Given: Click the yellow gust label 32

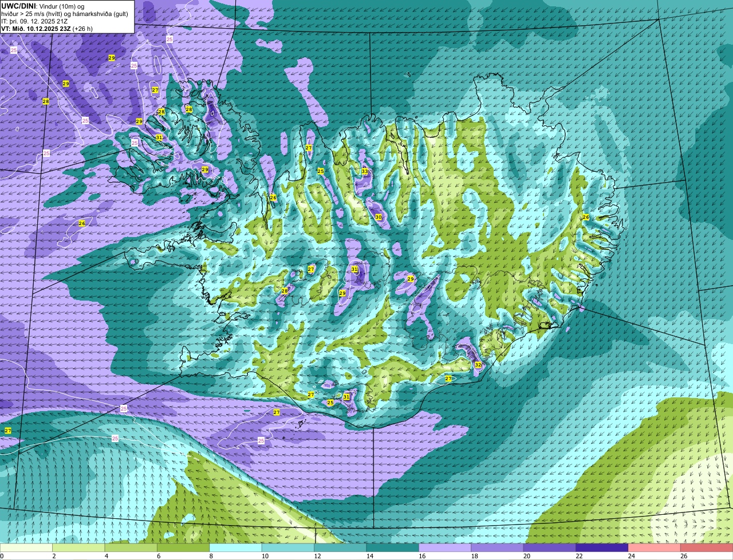Looking at the screenshot, I should click(x=478, y=365).
